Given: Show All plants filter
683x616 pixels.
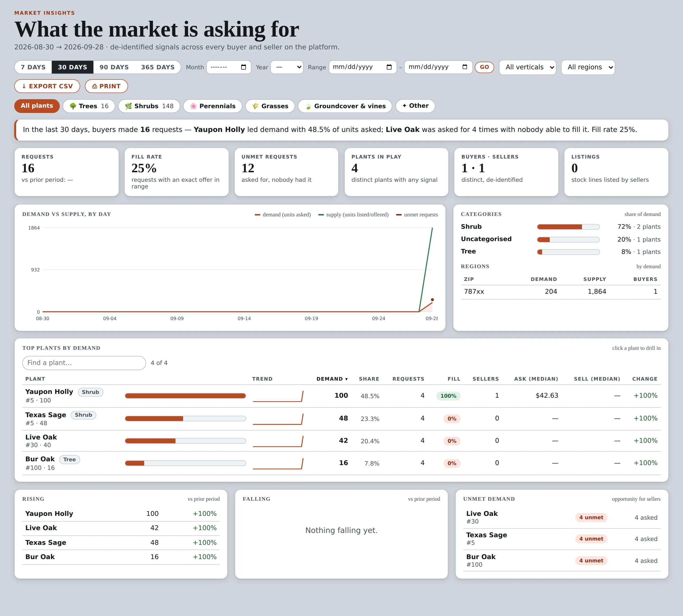Looking at the screenshot, I should pyautogui.click(x=37, y=106).
